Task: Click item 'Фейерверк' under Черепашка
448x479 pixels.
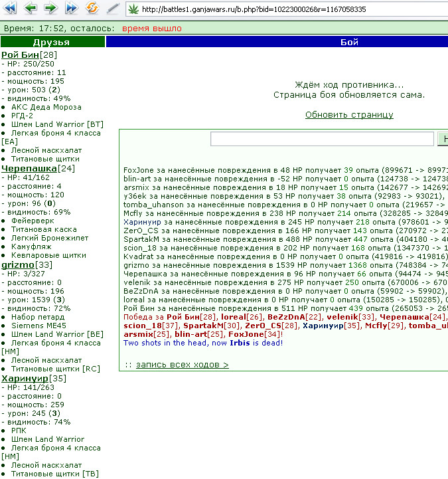Action: pyautogui.click(x=33, y=221)
